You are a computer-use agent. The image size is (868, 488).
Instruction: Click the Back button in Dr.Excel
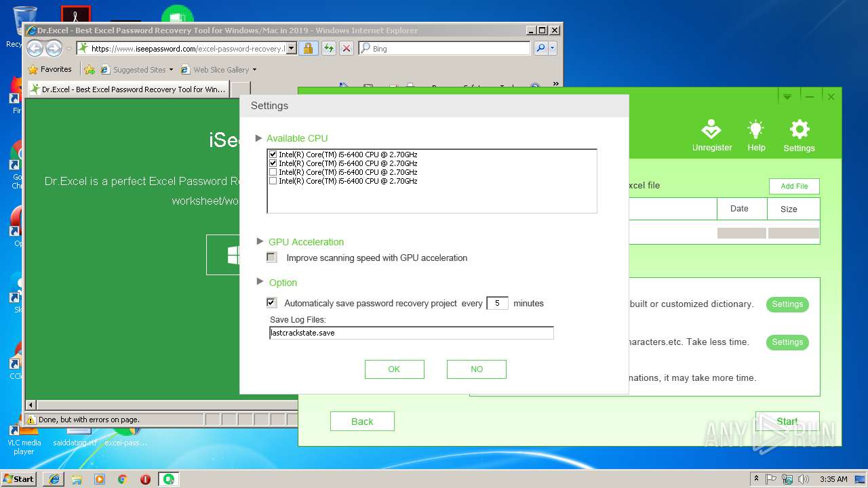click(x=362, y=422)
